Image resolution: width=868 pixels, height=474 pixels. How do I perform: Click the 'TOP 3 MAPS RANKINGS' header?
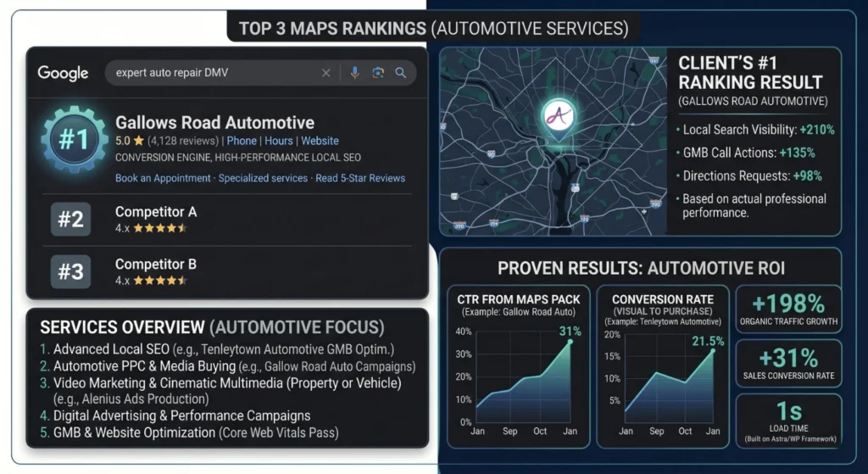coord(332,29)
